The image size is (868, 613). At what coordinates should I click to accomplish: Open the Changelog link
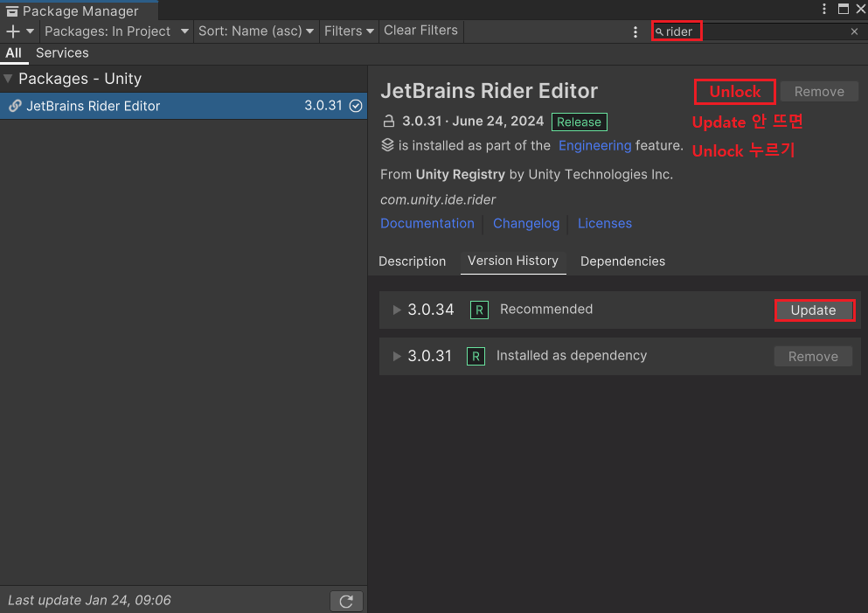526,223
